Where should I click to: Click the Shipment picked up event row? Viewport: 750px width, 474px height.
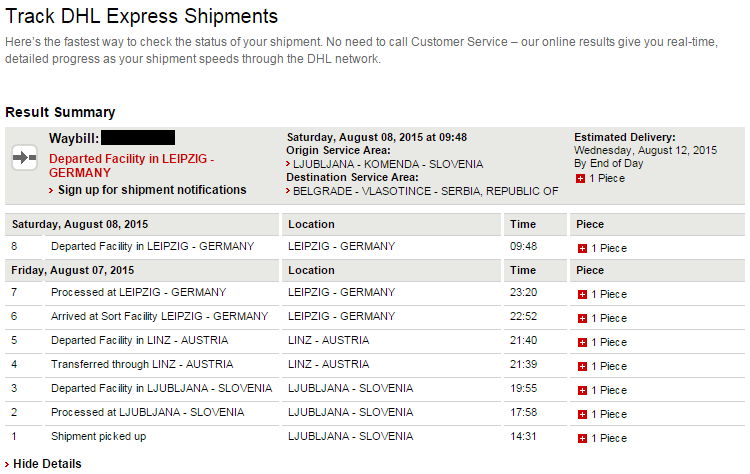point(375,436)
